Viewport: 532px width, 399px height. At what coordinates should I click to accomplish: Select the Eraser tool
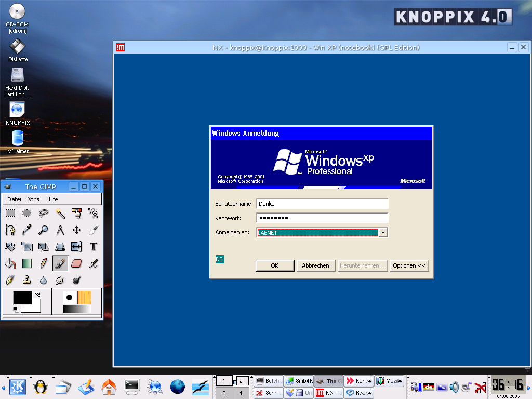77,263
